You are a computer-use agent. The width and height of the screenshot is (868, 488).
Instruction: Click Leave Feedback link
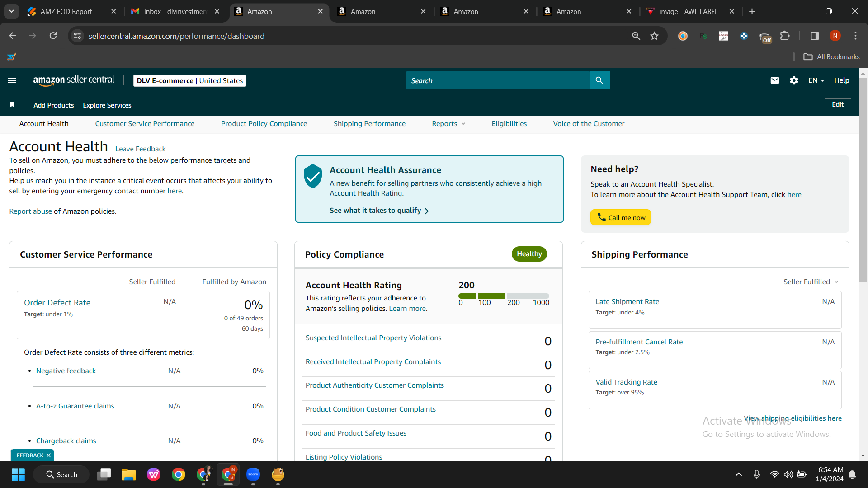pos(141,149)
